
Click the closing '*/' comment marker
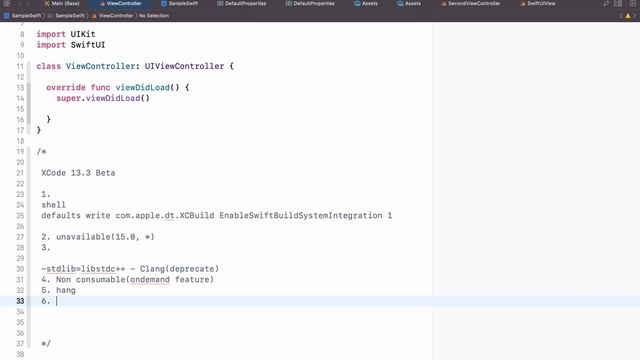coord(46,343)
